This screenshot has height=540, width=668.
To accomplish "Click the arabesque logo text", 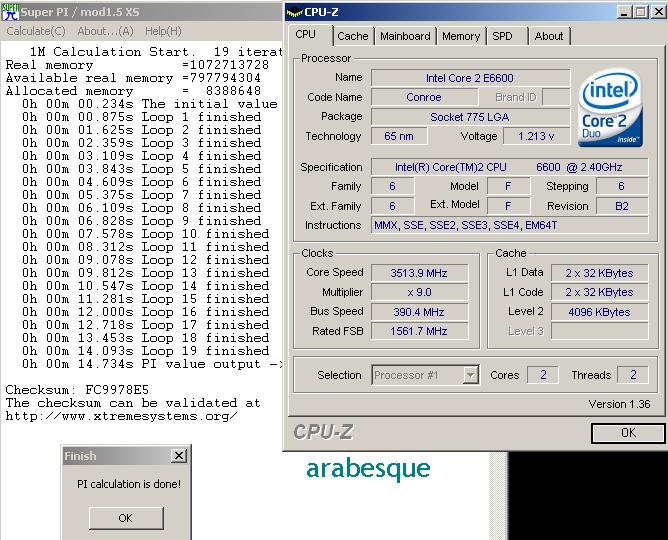I will tap(368, 470).
